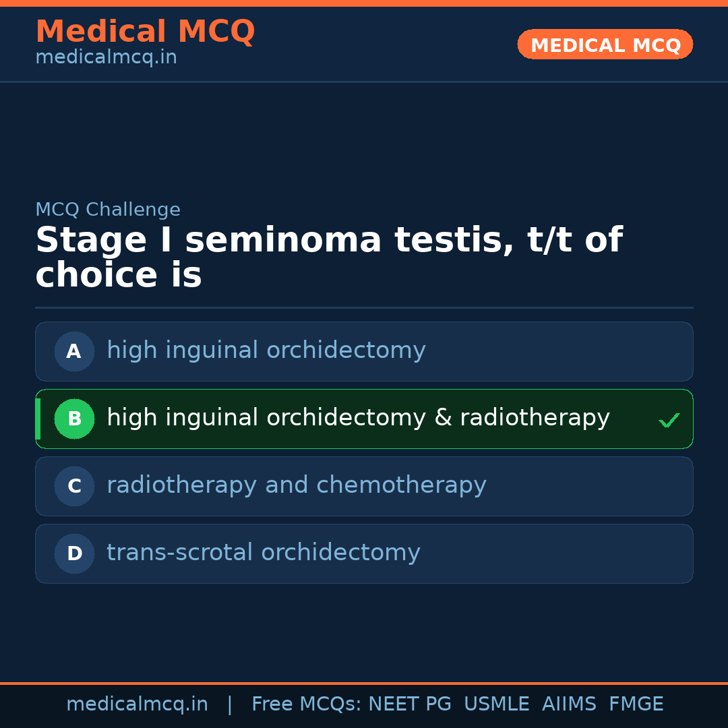Screen dimensions: 728x728
Task: Select the letter A circle badge
Action: 74,351
